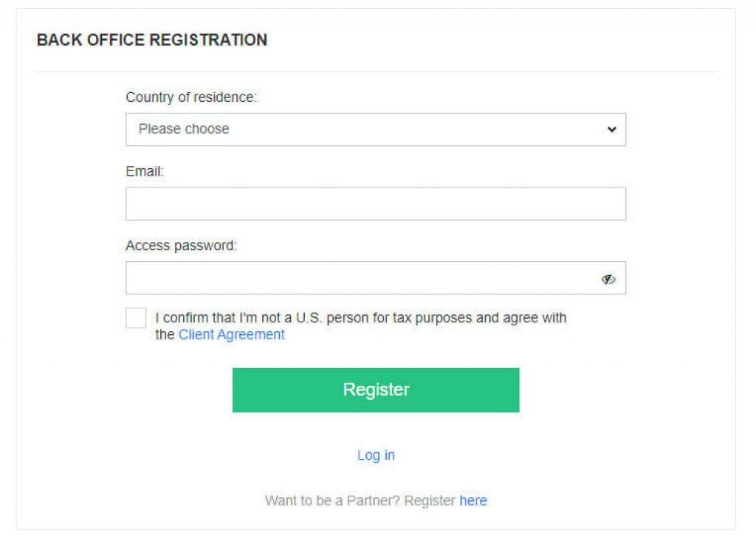
Task: Click the country selector's dropdown arrow
Action: pyautogui.click(x=611, y=129)
